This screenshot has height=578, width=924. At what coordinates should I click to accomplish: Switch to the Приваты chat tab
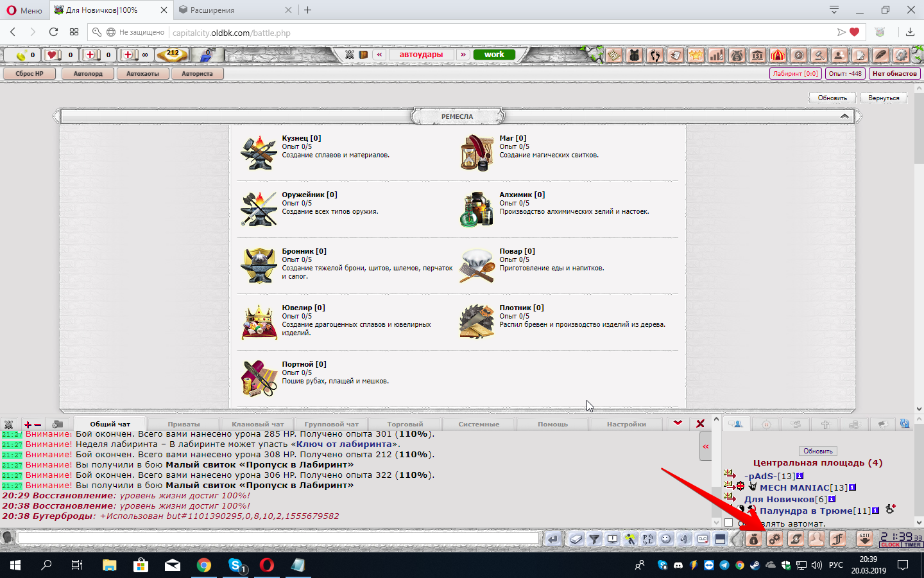[x=184, y=424]
